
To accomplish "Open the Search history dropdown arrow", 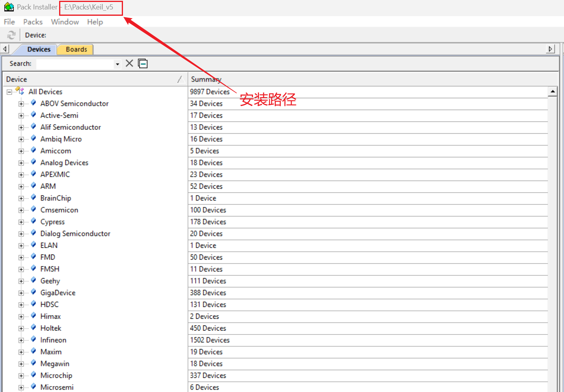I will (x=117, y=64).
